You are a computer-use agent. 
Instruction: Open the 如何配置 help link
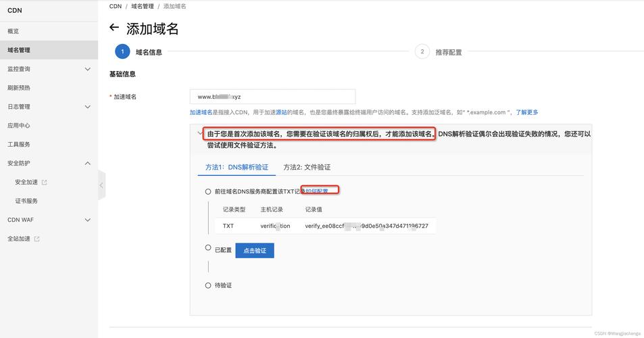pos(317,191)
